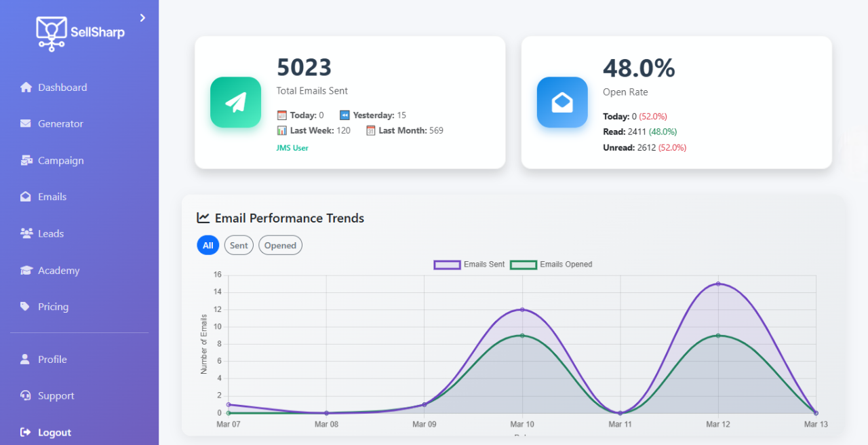Open the Emails menu item
868x445 pixels.
[x=52, y=197]
